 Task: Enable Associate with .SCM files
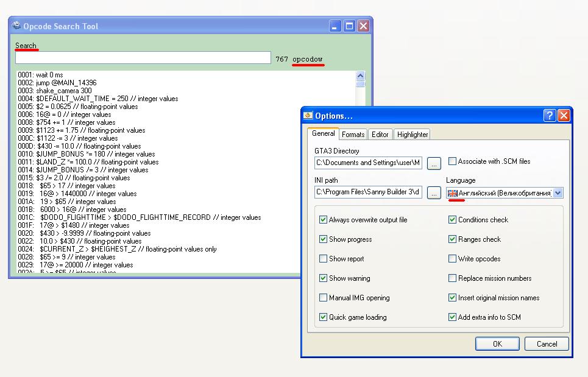(453, 161)
